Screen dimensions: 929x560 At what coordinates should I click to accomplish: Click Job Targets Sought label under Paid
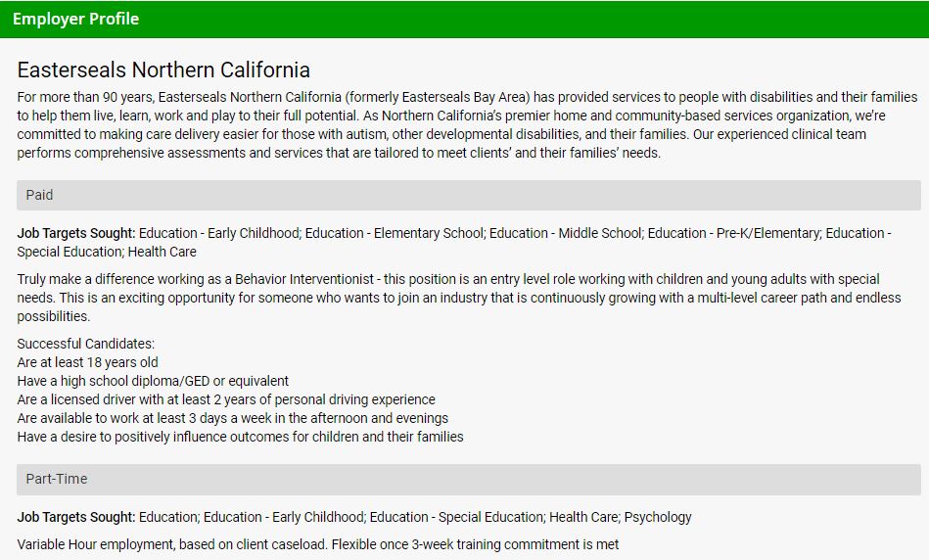tap(76, 233)
